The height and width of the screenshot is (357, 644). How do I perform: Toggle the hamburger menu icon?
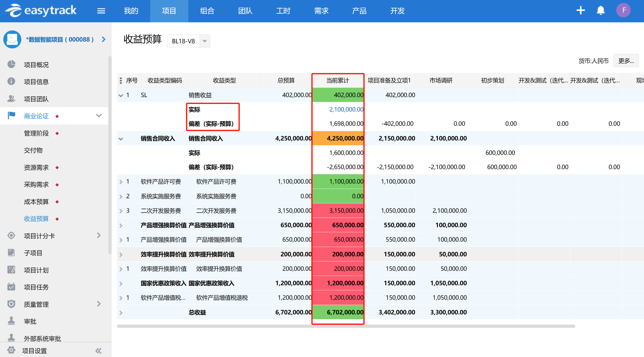pyautogui.click(x=101, y=11)
